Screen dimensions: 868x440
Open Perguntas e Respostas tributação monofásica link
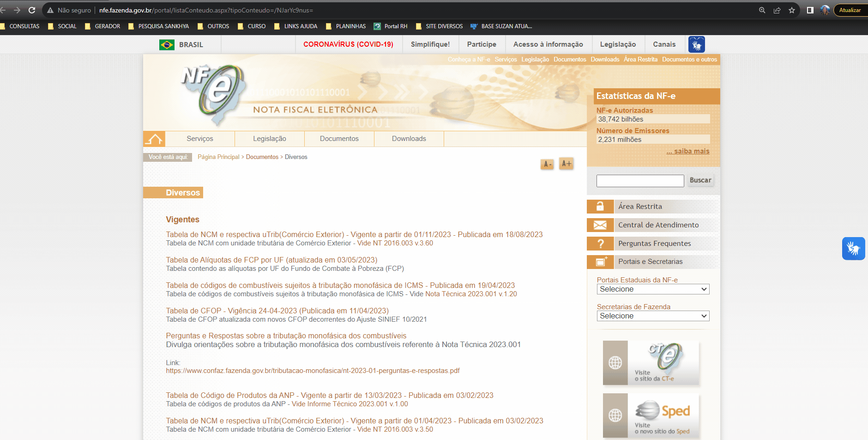coord(286,336)
